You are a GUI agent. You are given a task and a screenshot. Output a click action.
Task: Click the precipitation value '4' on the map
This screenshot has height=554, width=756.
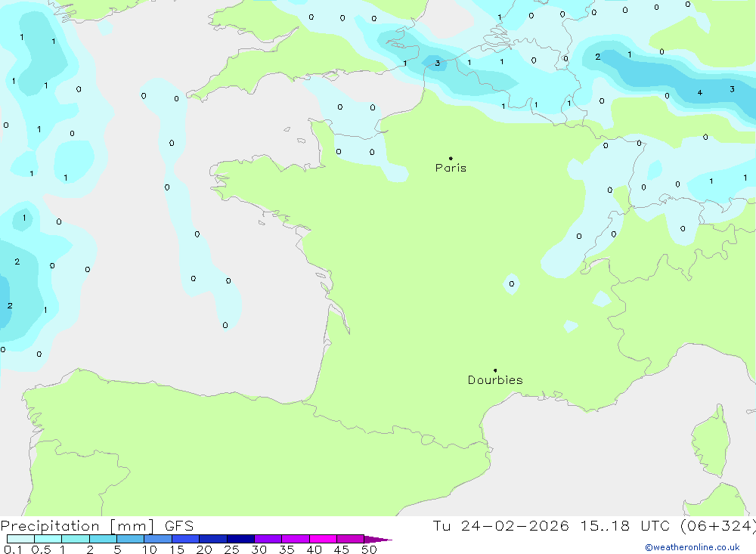click(x=699, y=92)
